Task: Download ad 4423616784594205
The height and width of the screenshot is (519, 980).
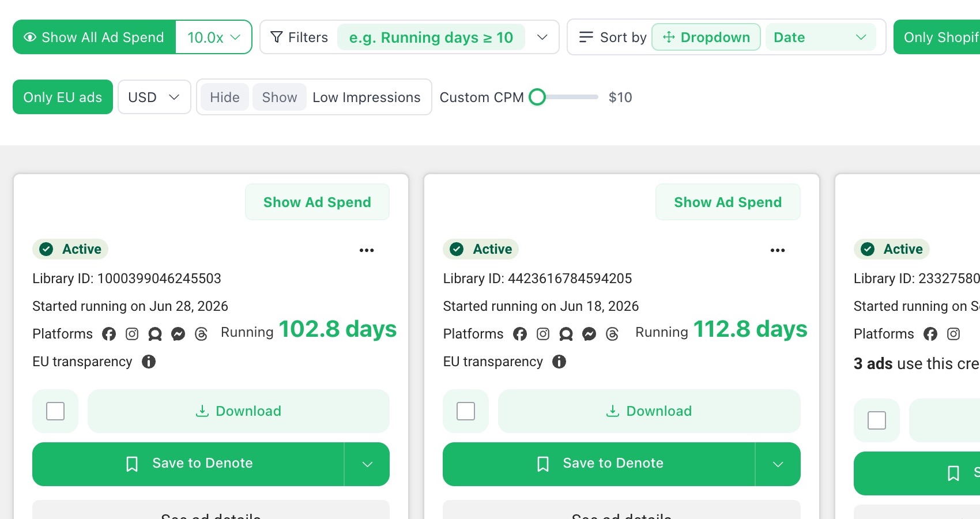Action: point(649,411)
